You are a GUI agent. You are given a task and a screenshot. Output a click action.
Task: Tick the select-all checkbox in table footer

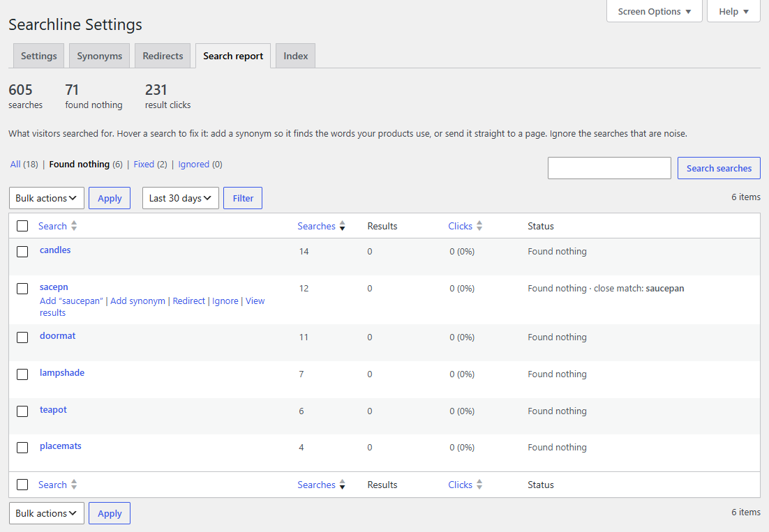22,485
